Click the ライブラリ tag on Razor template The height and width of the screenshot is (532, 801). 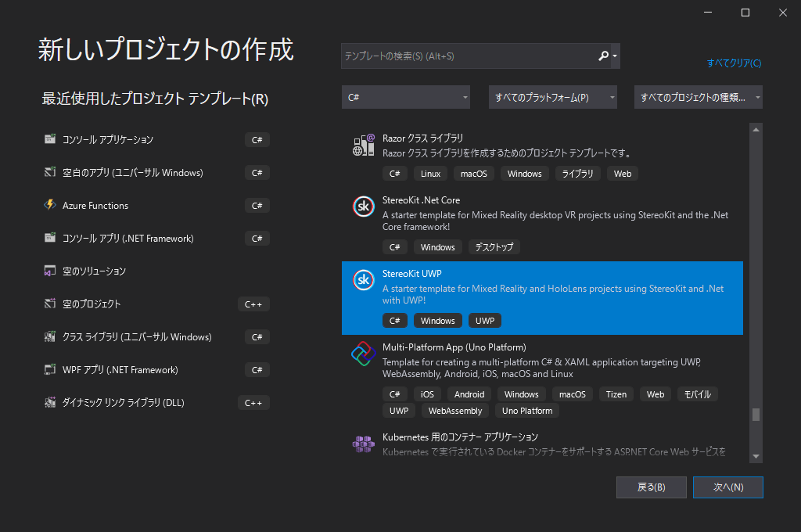[x=578, y=174]
